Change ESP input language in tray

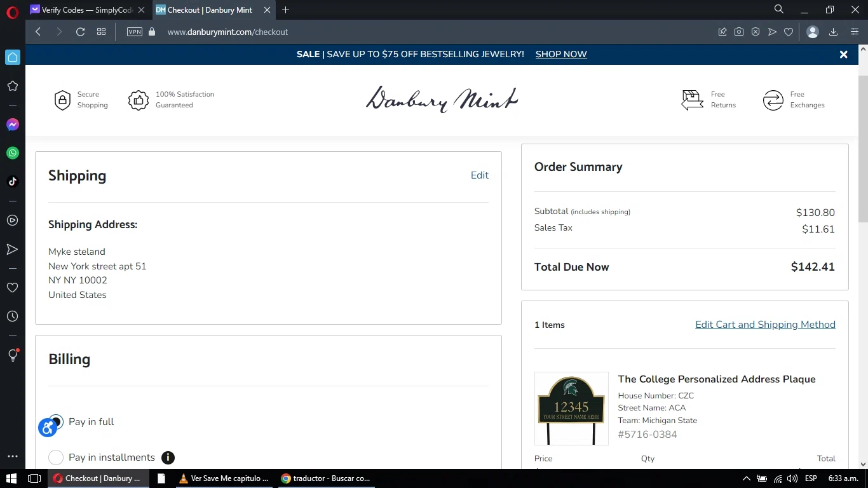coord(811,478)
